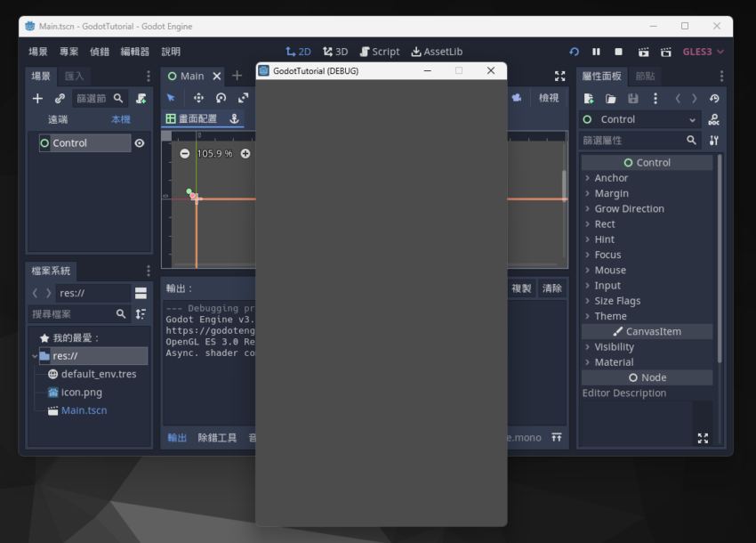Image resolution: width=756 pixels, height=543 pixels.
Task: Toggle visibility of the Control node
Action: click(x=140, y=142)
